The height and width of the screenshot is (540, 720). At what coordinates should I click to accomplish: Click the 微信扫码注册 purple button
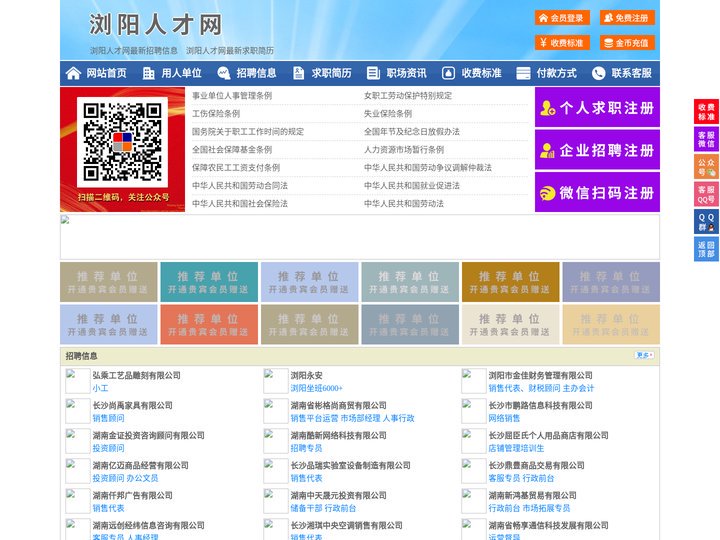[x=597, y=192]
